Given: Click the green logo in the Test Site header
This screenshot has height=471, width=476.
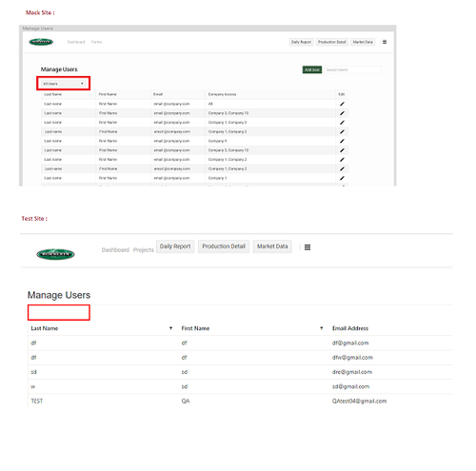Looking at the screenshot, I should (55, 254).
